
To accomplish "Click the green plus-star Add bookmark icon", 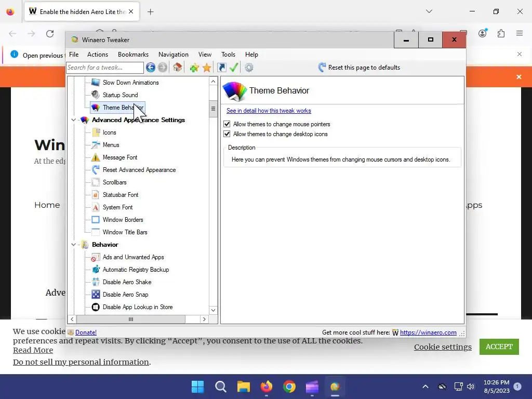I will 194,68.
